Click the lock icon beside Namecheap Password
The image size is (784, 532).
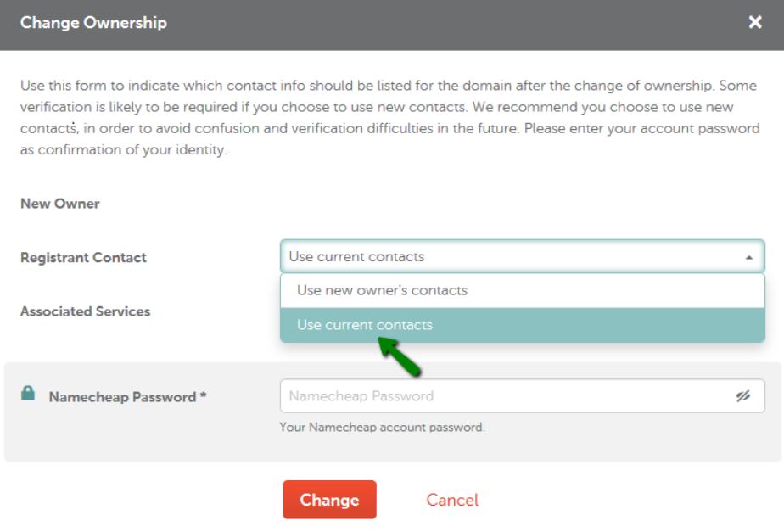click(28, 393)
